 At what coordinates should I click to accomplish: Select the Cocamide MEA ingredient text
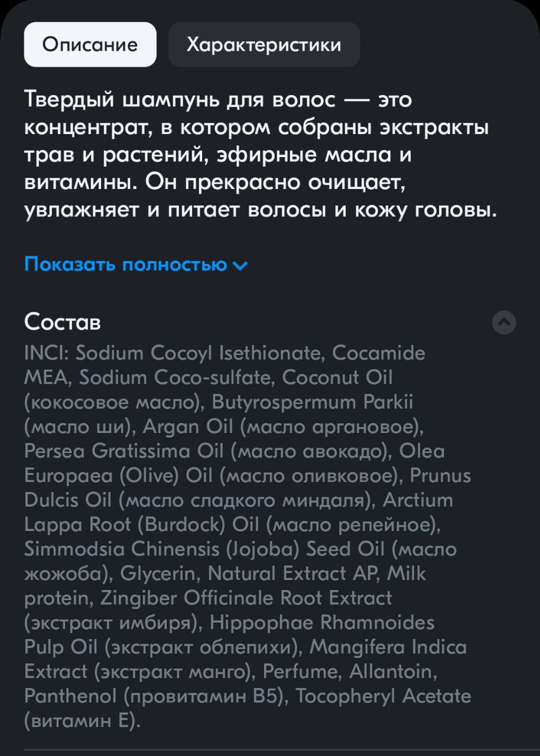click(225, 366)
